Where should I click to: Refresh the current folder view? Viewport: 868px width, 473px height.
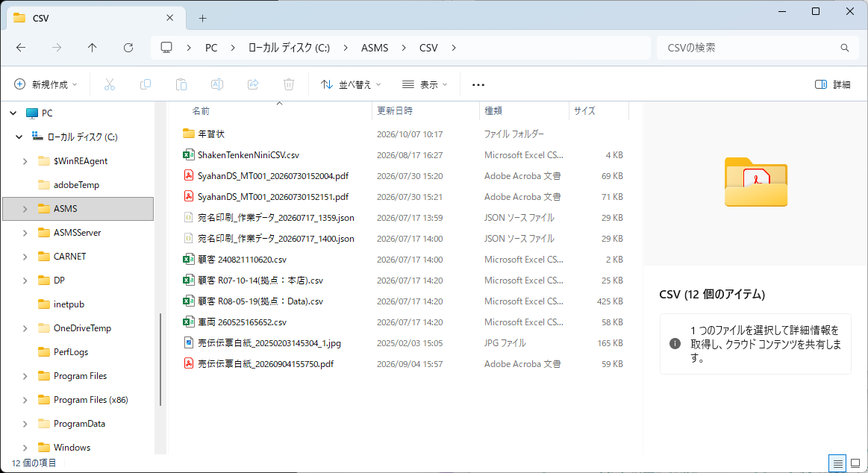coord(128,48)
